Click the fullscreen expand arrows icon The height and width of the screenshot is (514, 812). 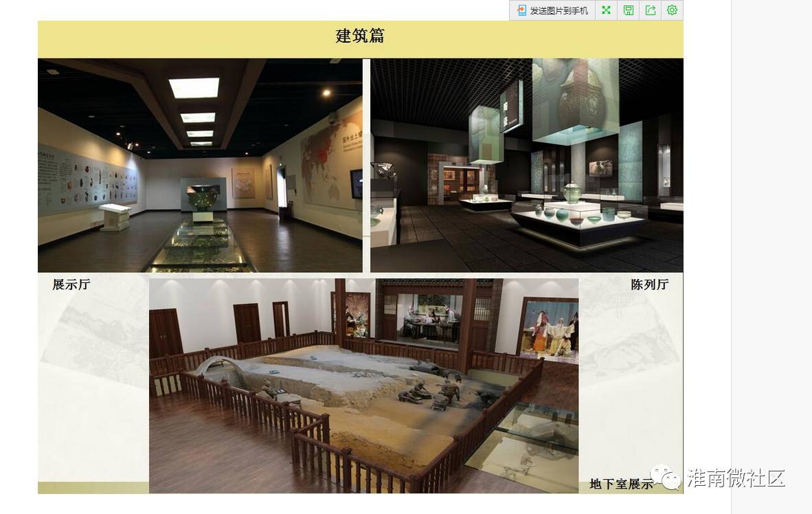(x=606, y=10)
